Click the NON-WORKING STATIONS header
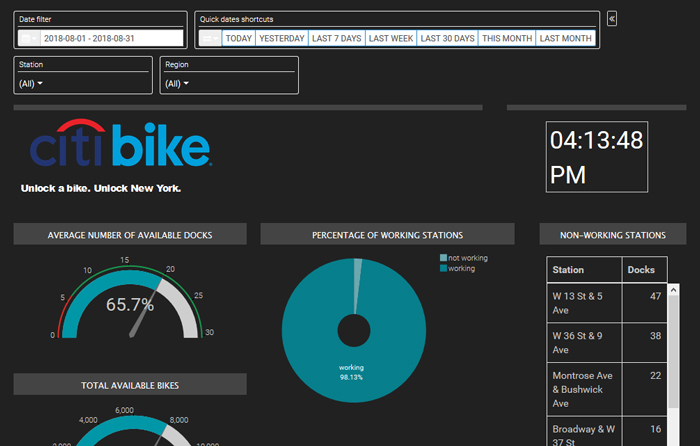The height and width of the screenshot is (446, 700). click(x=613, y=234)
